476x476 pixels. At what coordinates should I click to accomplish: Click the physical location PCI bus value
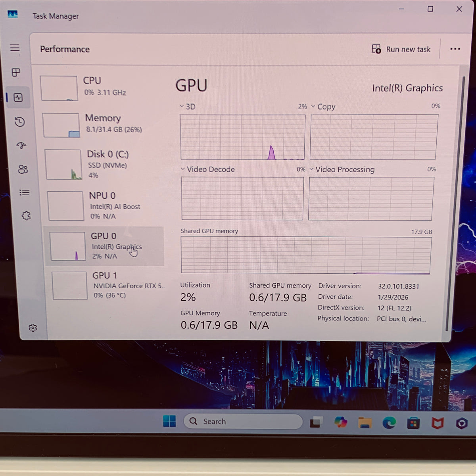click(401, 319)
